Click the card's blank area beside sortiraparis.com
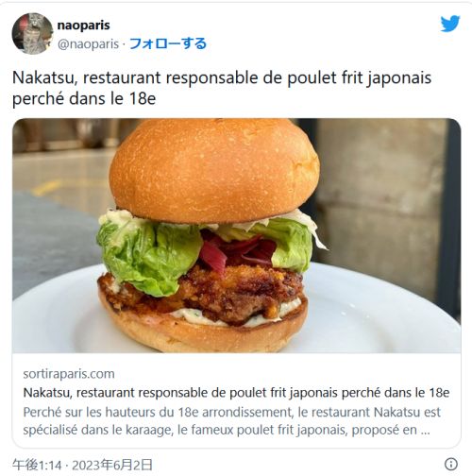Image resolution: width=472 pixels, height=476 pixels. [x=283, y=374]
